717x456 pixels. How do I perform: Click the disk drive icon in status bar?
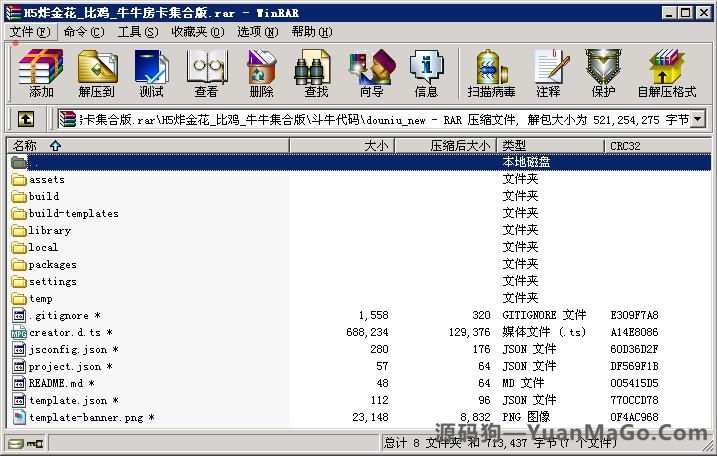[16, 443]
